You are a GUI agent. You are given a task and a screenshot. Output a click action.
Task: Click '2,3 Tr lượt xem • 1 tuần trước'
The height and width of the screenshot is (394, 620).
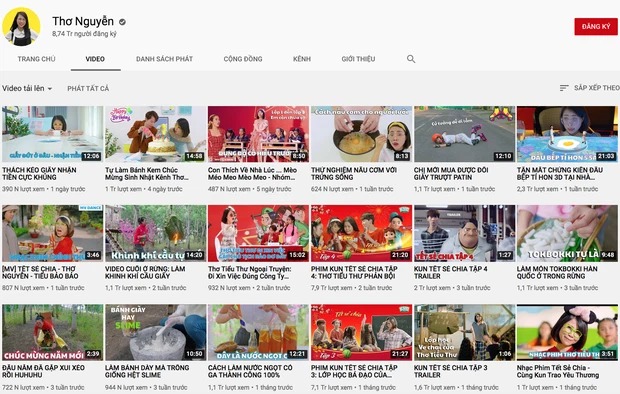pos(557,189)
